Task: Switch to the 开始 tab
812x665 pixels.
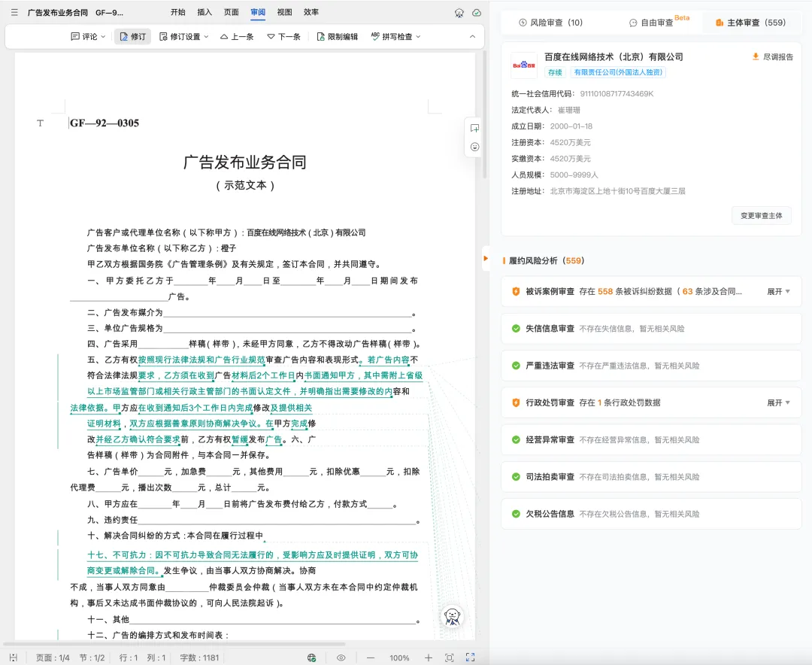Action: pyautogui.click(x=178, y=12)
